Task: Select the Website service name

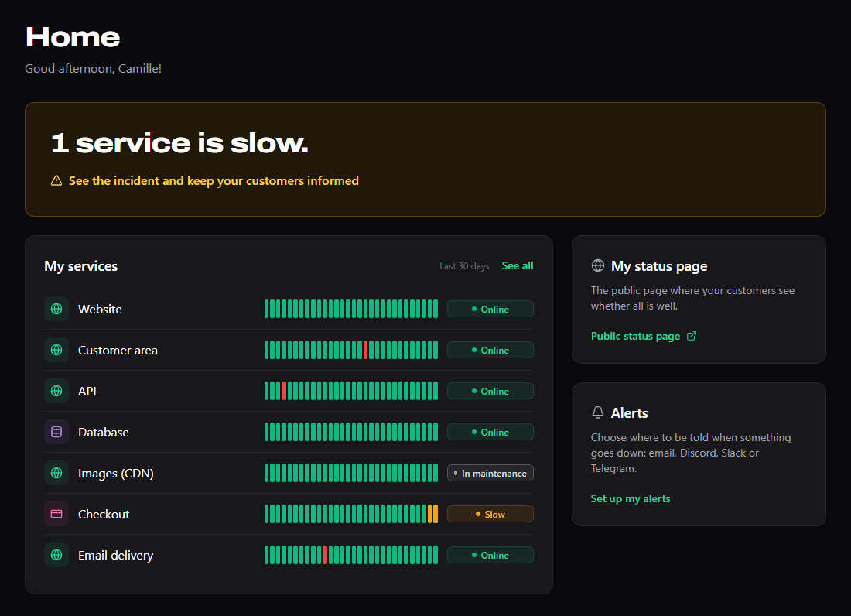Action: [100, 309]
